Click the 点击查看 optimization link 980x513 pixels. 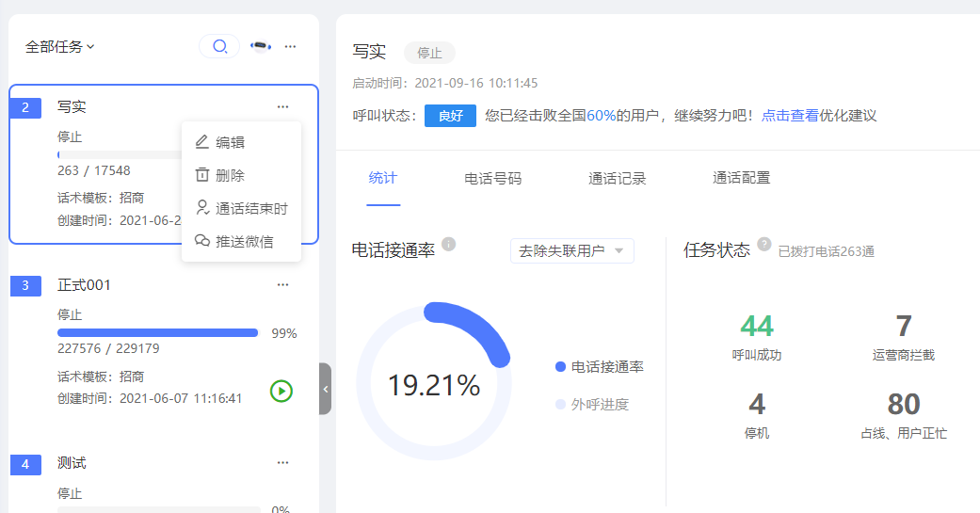pyautogui.click(x=790, y=116)
